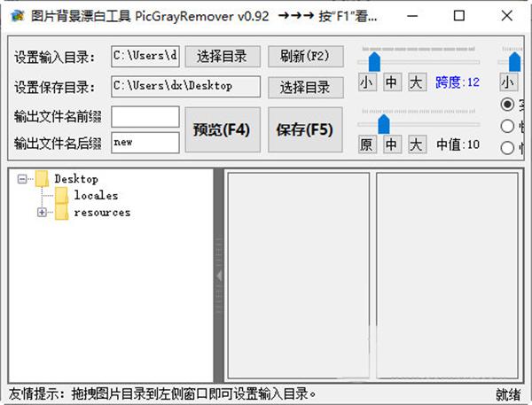The width and height of the screenshot is (532, 405).
Task: Select the first (checked) radio button on right
Action: pos(507,105)
